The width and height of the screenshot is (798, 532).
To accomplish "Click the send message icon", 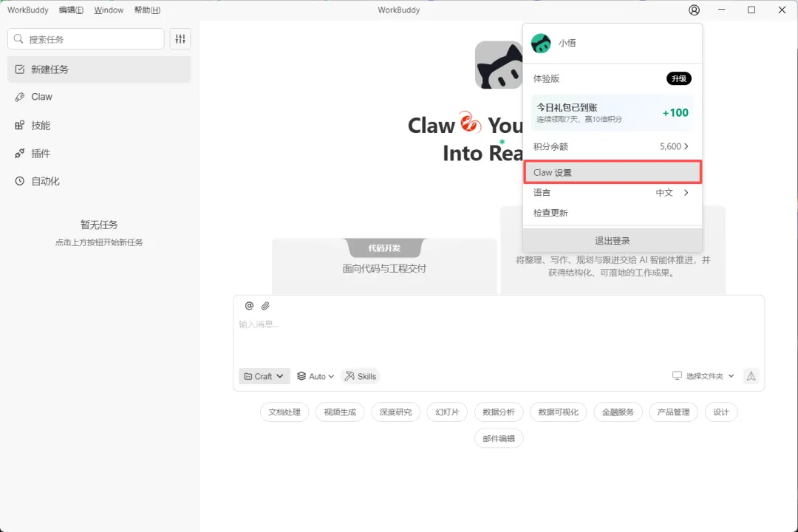I will (x=751, y=376).
